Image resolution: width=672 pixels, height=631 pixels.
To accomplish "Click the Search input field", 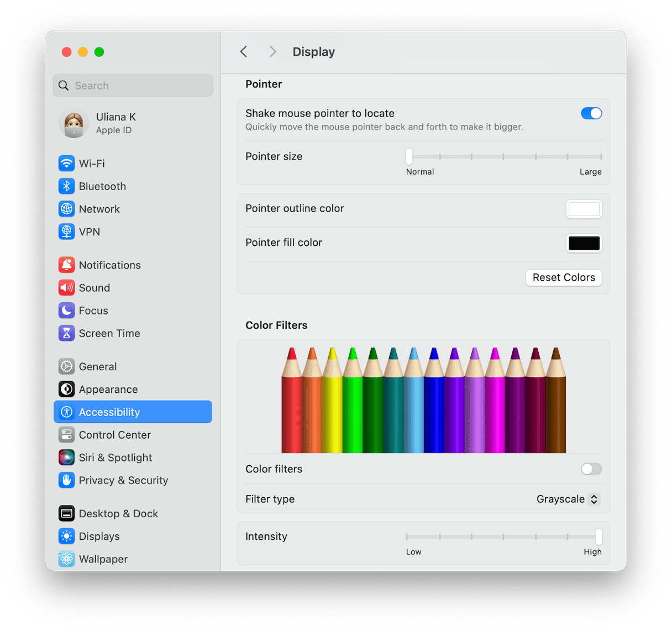I will point(133,86).
